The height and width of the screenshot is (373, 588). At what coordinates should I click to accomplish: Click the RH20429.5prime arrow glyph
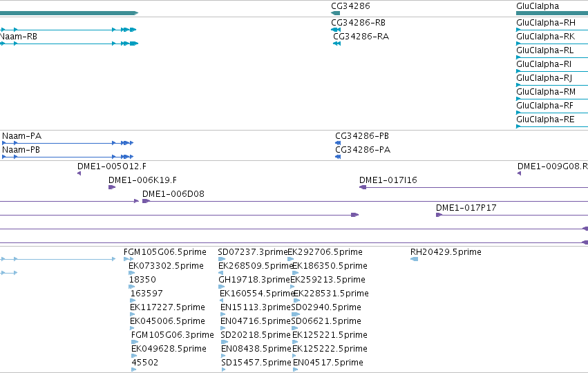[x=415, y=259]
